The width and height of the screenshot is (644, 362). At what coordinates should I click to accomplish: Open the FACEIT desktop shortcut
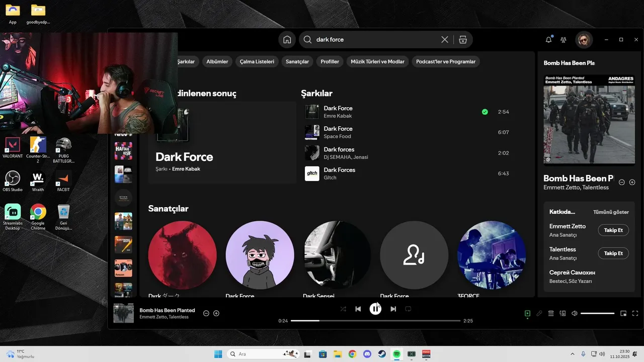click(x=63, y=182)
